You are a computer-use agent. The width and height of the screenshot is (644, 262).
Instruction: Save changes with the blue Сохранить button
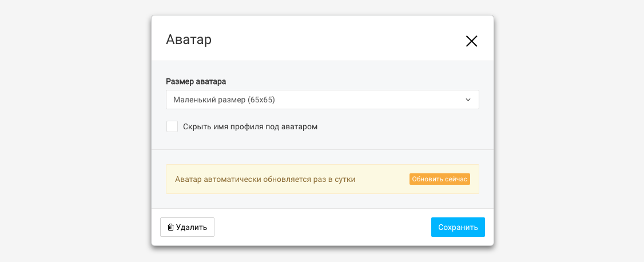[x=458, y=227]
